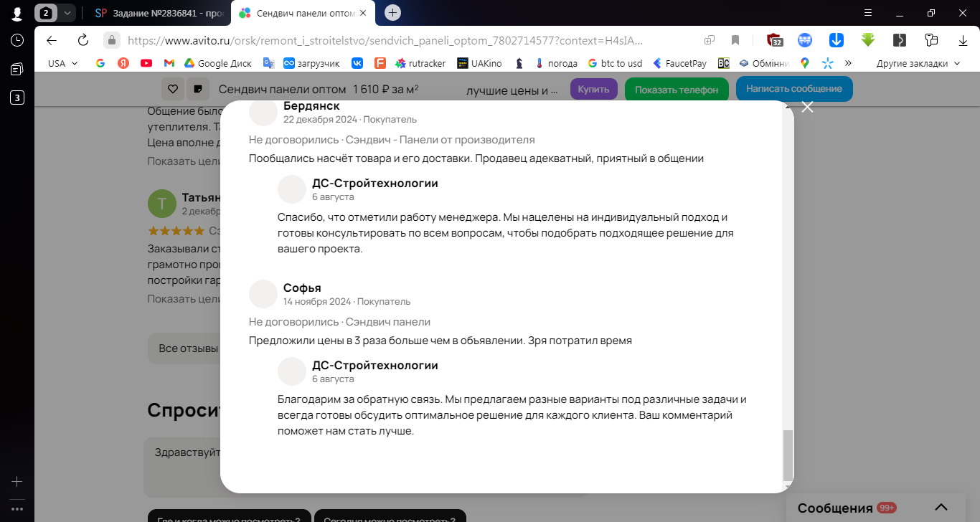Reload the current page
Screen dimensions: 980x522
[x=83, y=40]
